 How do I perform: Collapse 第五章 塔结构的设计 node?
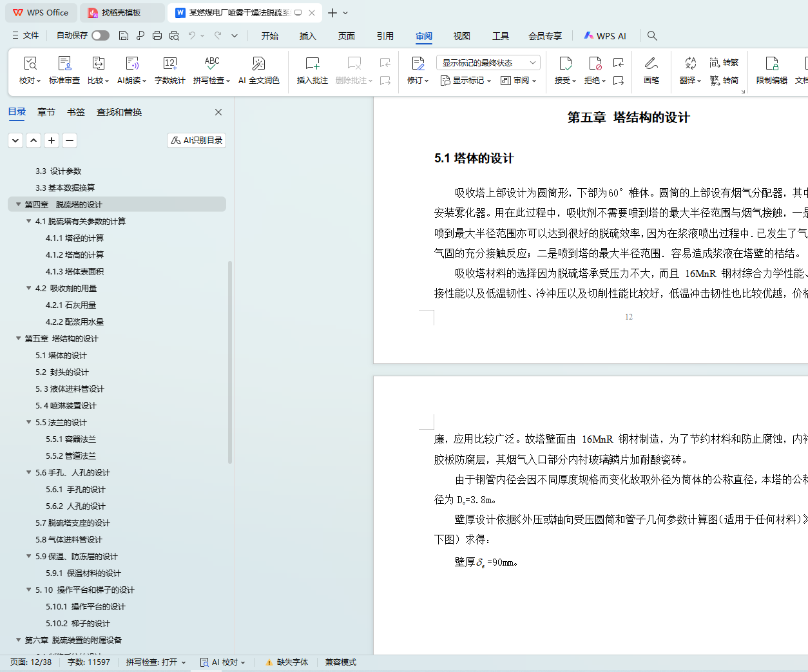tap(18, 338)
